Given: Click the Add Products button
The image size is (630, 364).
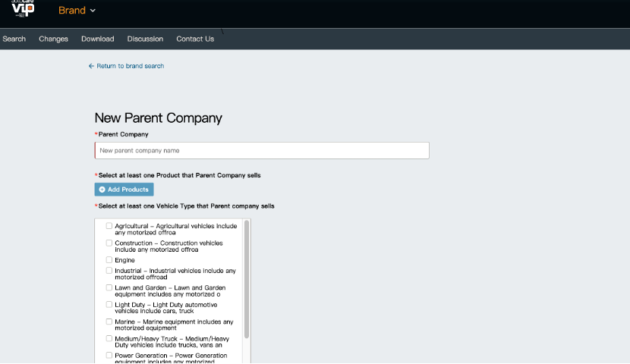Looking at the screenshot, I should coord(124,190).
